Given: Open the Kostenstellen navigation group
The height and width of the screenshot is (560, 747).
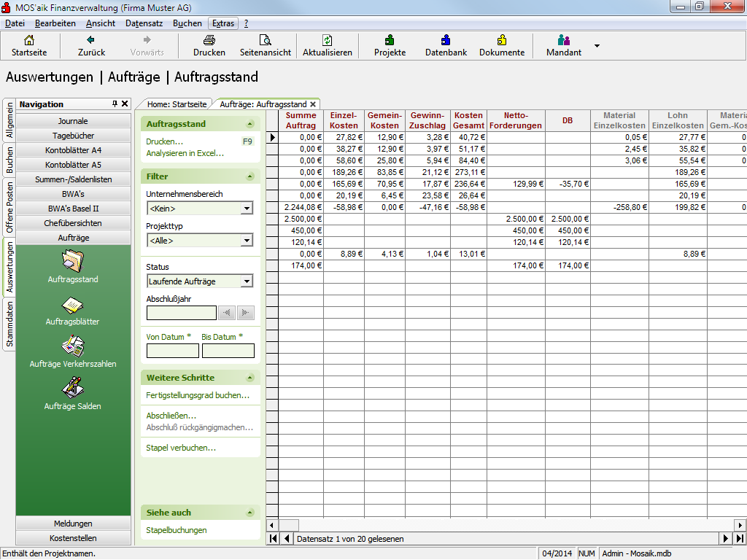Looking at the screenshot, I should [73, 537].
